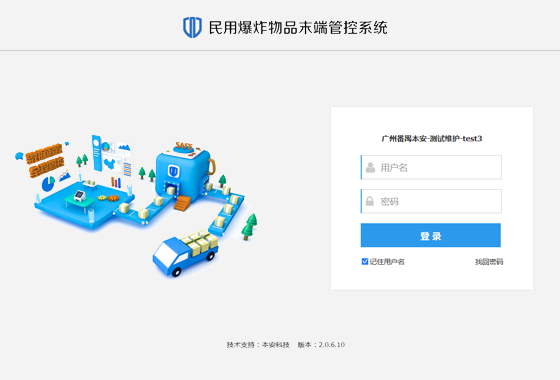Focus the 密码 input field

pyautogui.click(x=431, y=201)
